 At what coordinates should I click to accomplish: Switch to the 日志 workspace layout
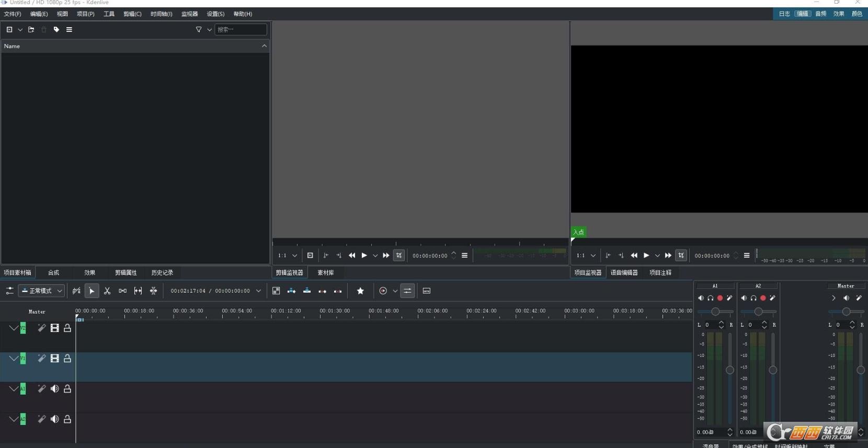click(784, 14)
